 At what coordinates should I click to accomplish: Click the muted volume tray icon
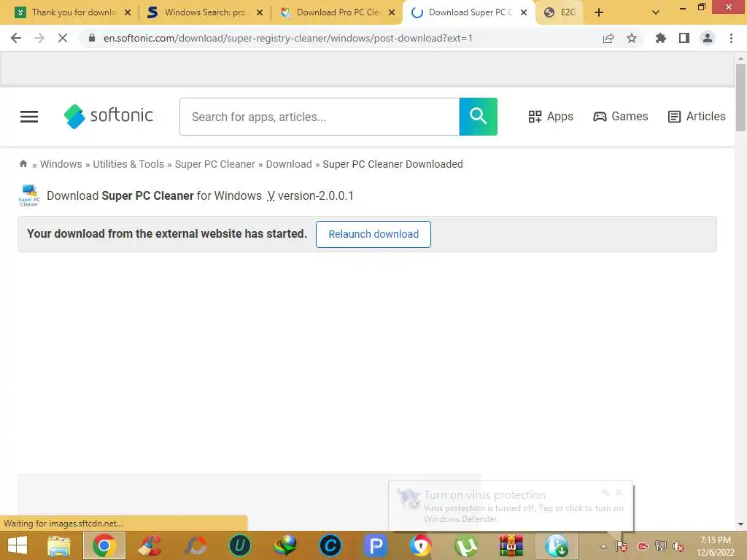coord(678,547)
